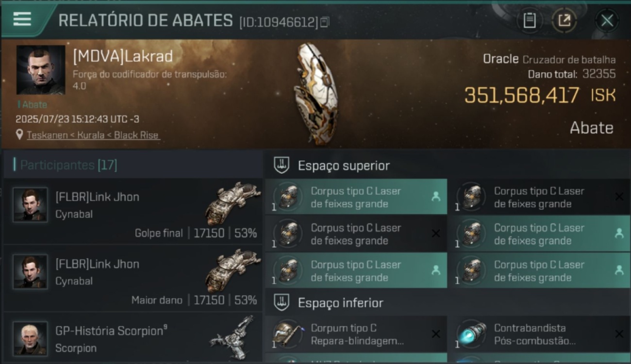Open the hamburger menu at top left
Screen dimensions: 631x364
tap(22, 19)
